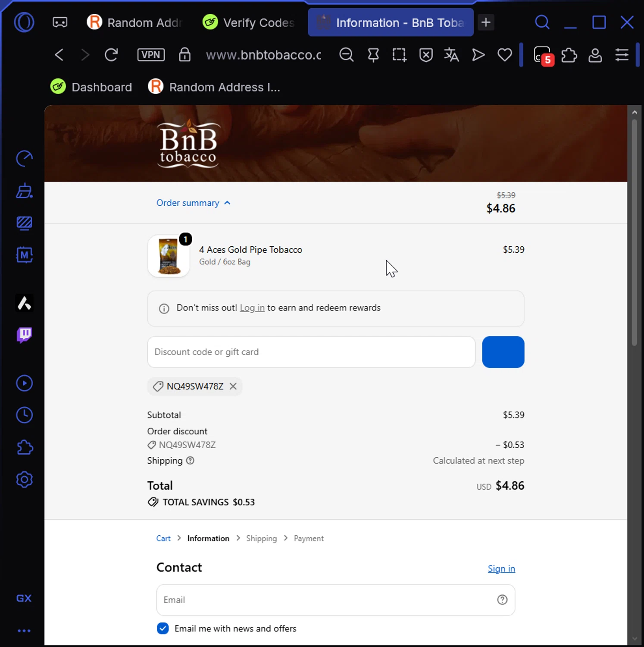Click the Email field help icon
644x647 pixels.
click(502, 600)
